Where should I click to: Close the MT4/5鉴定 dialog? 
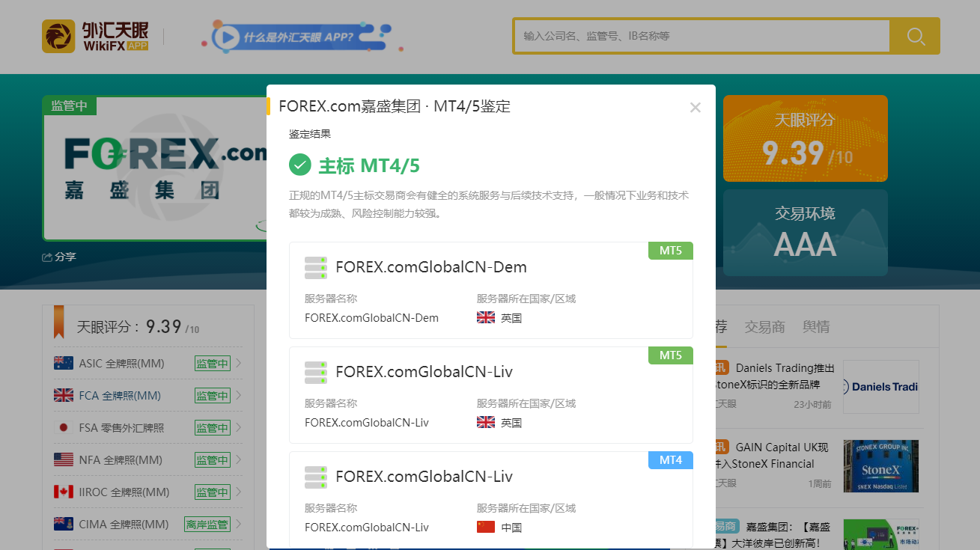pyautogui.click(x=696, y=107)
